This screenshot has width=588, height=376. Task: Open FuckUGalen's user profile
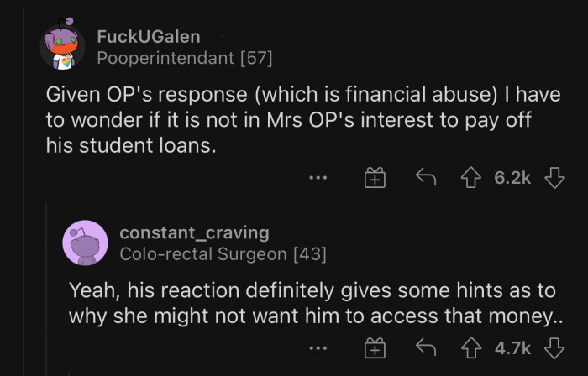point(149,36)
